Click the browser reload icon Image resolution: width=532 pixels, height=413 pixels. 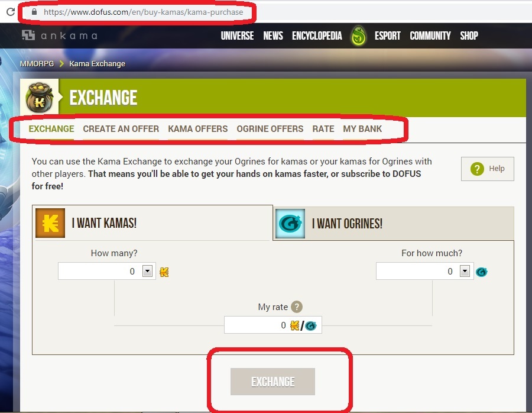pos(10,12)
